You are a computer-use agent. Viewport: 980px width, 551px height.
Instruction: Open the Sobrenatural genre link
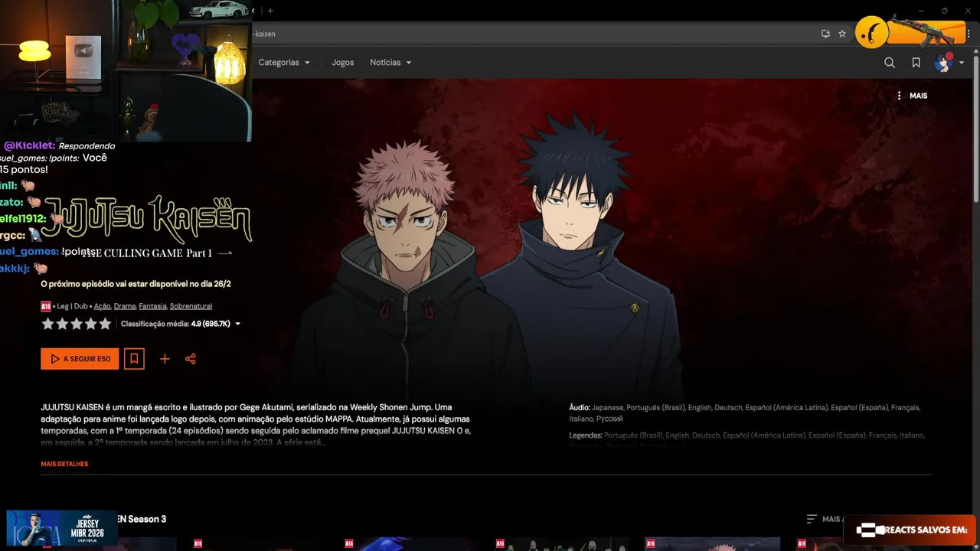[191, 306]
